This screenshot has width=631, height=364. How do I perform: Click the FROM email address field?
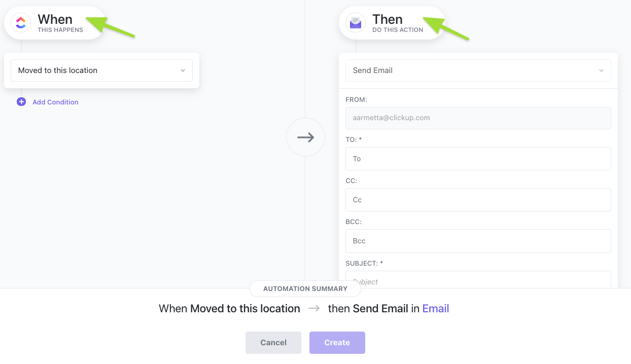point(478,118)
